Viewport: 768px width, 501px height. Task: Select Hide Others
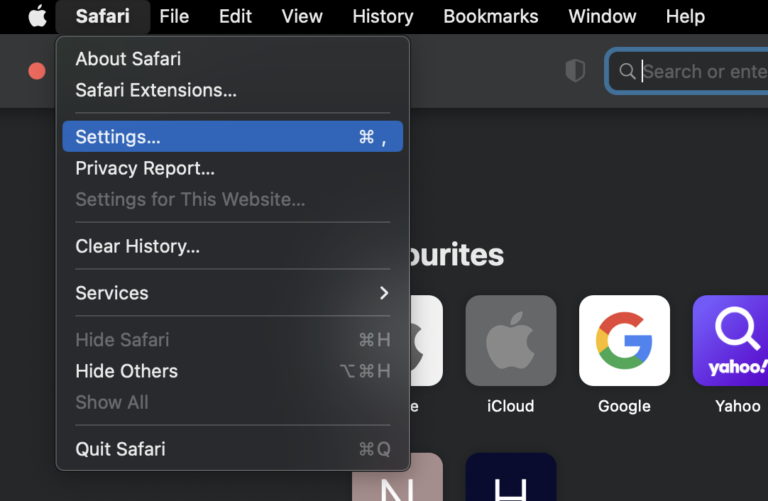tap(233, 371)
